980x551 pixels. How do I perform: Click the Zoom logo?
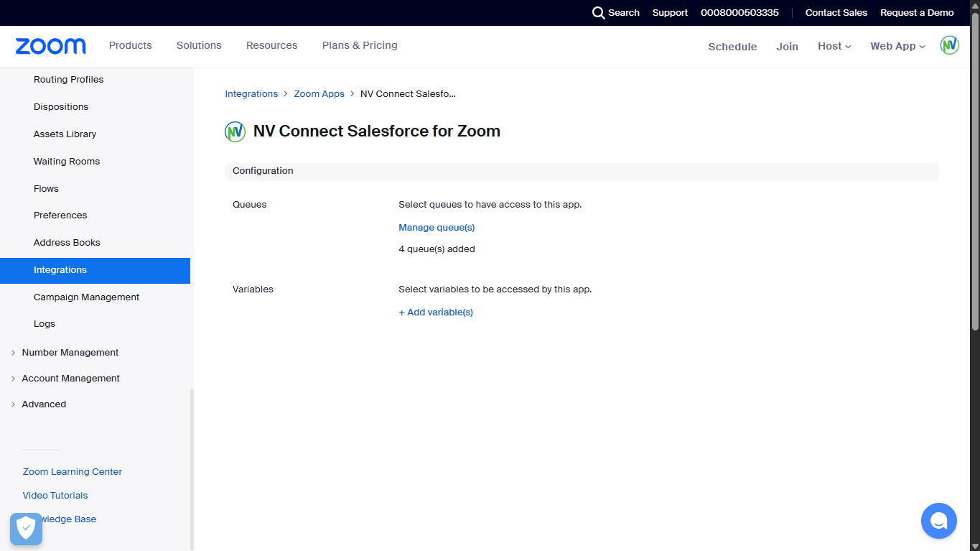coord(50,46)
